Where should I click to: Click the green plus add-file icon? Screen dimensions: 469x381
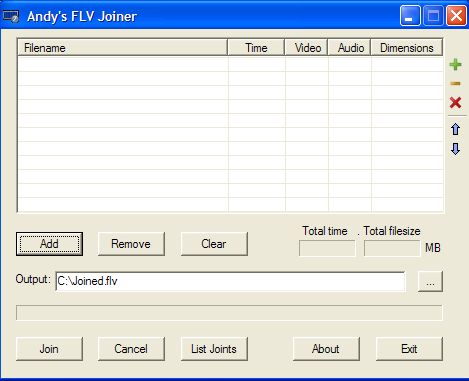455,65
